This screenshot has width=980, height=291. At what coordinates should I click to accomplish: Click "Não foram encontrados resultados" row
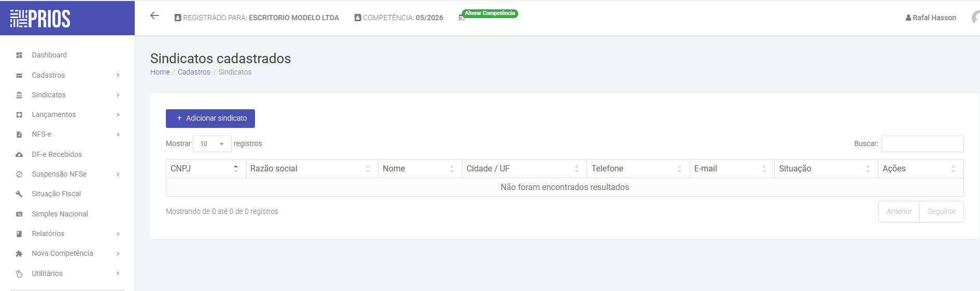(565, 187)
